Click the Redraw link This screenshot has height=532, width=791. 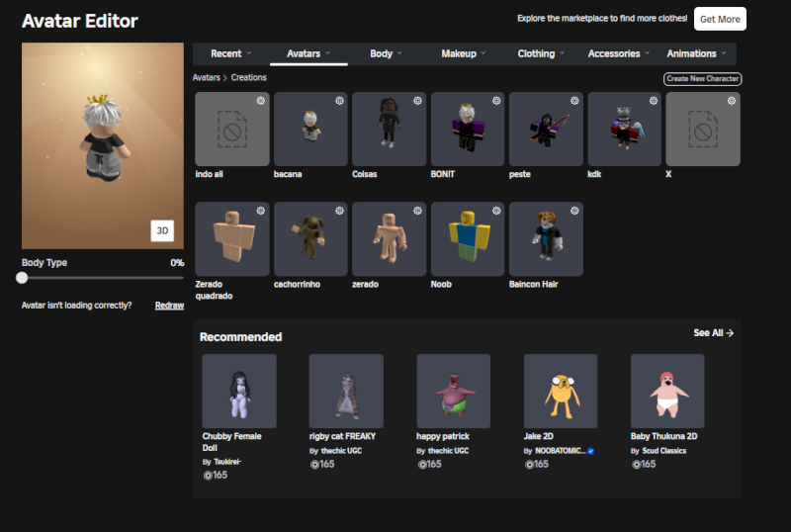[169, 306]
